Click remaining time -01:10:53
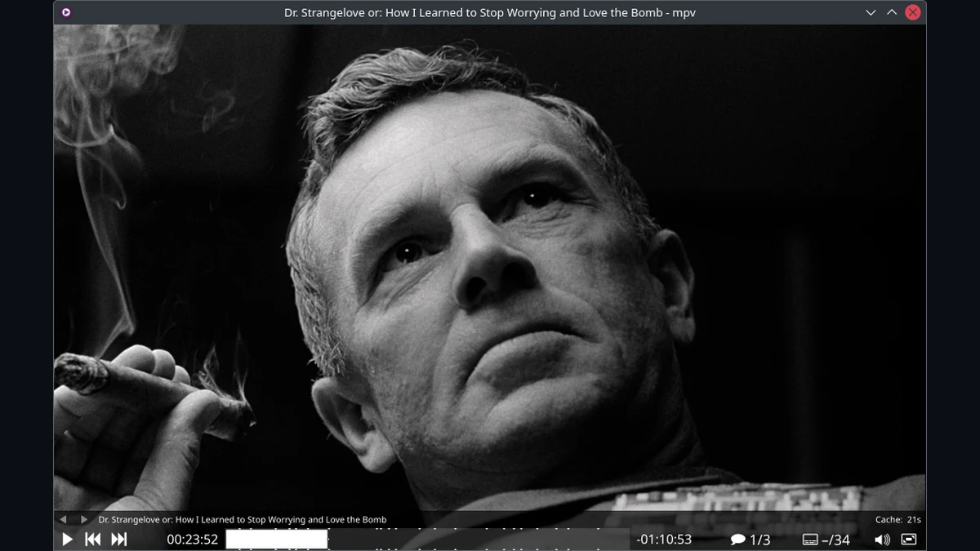 pyautogui.click(x=664, y=540)
